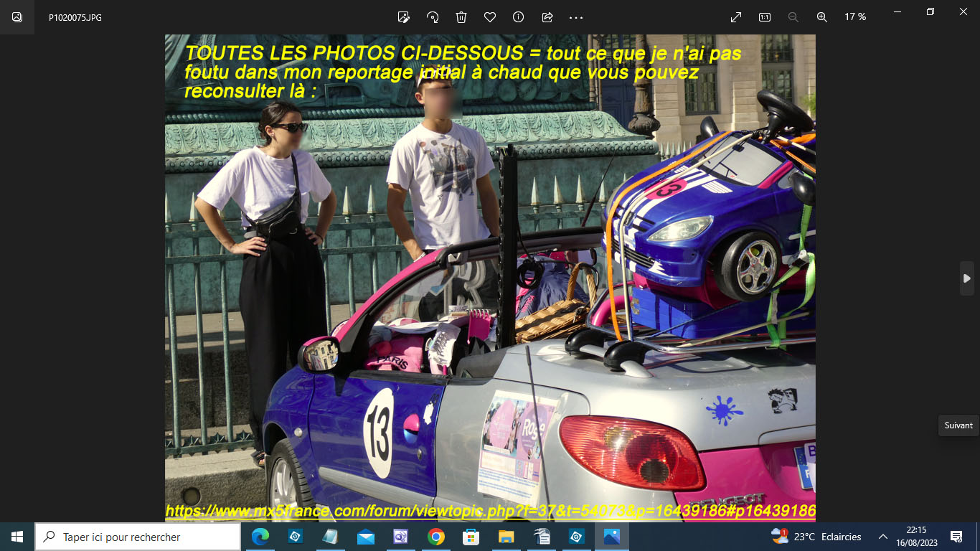This screenshot has height=551, width=980.
Task: Open Google Chrome from the taskbar
Action: pyautogui.click(x=435, y=537)
